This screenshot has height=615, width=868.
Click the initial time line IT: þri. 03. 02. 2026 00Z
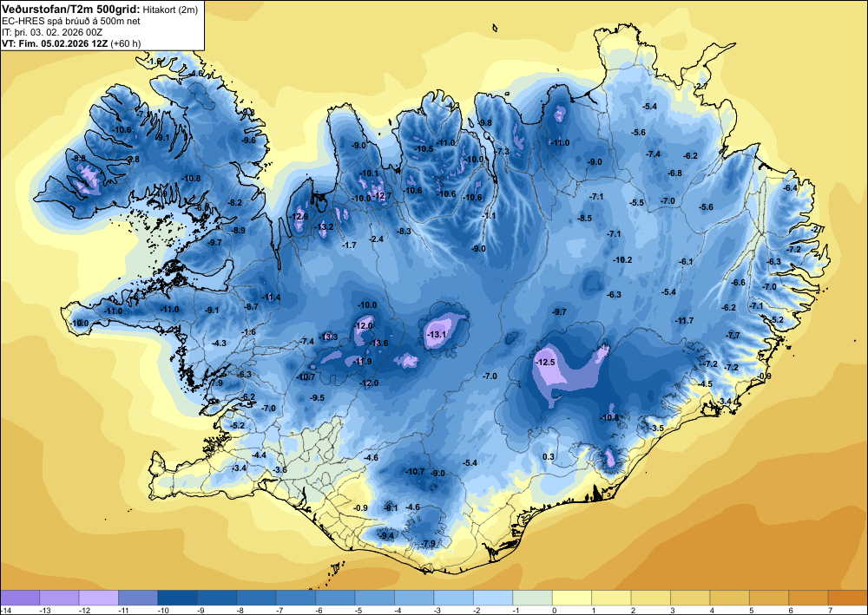pyautogui.click(x=52, y=32)
